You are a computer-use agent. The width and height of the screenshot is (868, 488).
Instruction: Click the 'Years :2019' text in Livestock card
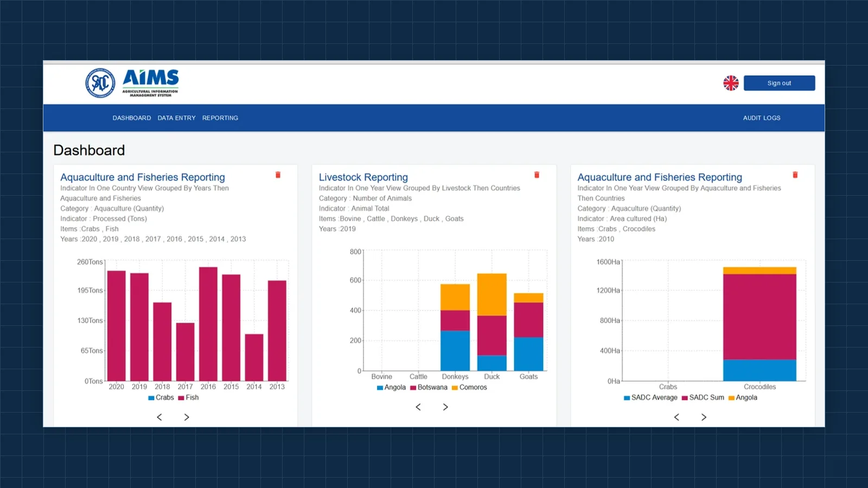[337, 229]
